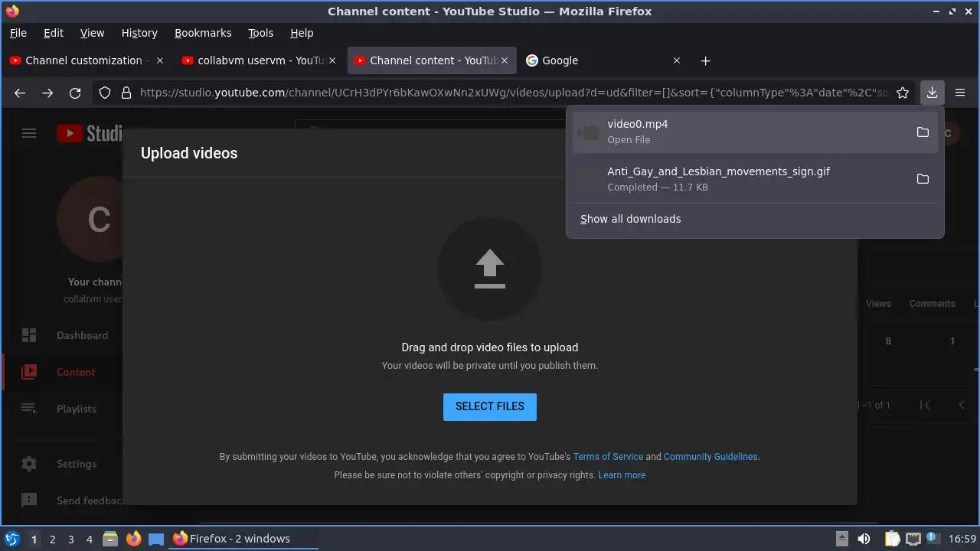The width and height of the screenshot is (980, 551).
Task: View site security via padlock icon
Action: [x=126, y=93]
